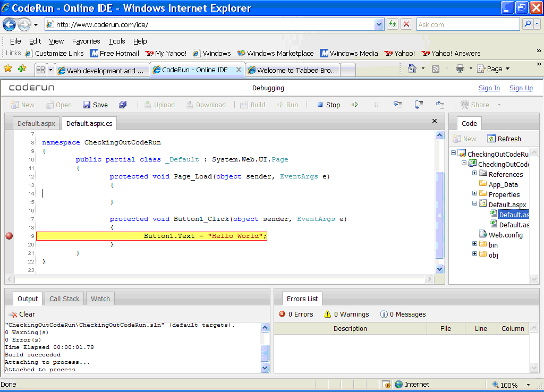
Task: Expand the References folder
Action: [x=474, y=173]
